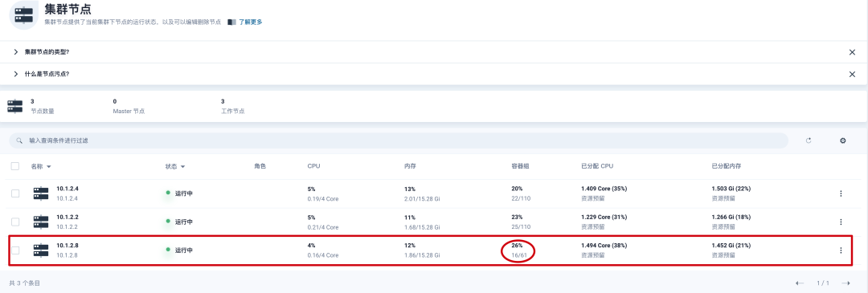The height and width of the screenshot is (293, 868).
Task: Click the 角色 column header
Action: point(260,166)
